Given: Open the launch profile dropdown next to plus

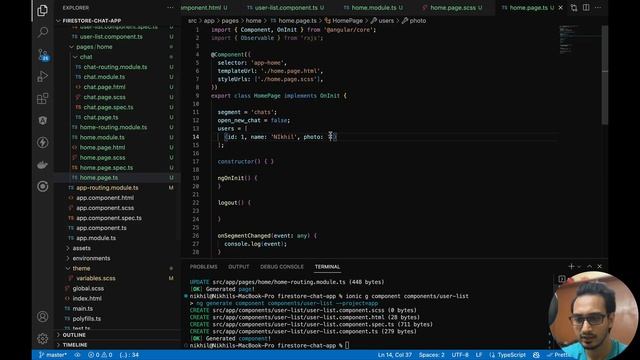Looking at the screenshot, I should (579, 267).
